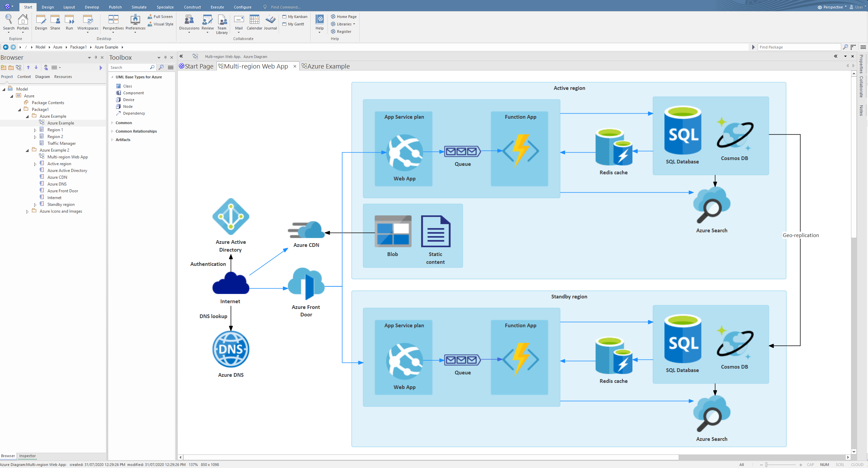Open My Kanban
868x468 pixels.
[295, 17]
